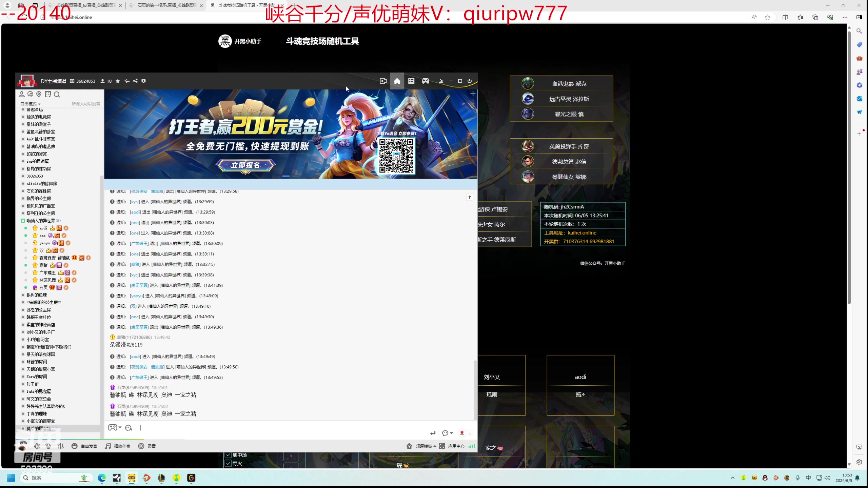Click the font style icon in chat input

click(129, 428)
